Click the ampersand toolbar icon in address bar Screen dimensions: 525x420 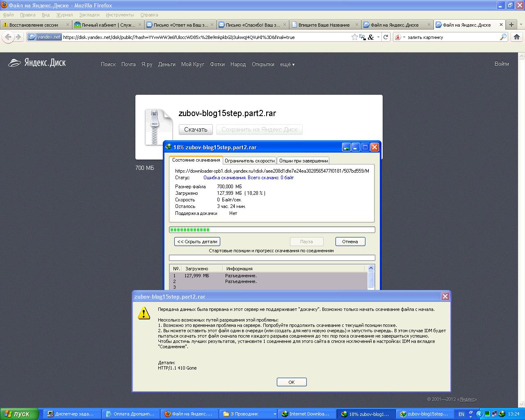tap(371, 37)
